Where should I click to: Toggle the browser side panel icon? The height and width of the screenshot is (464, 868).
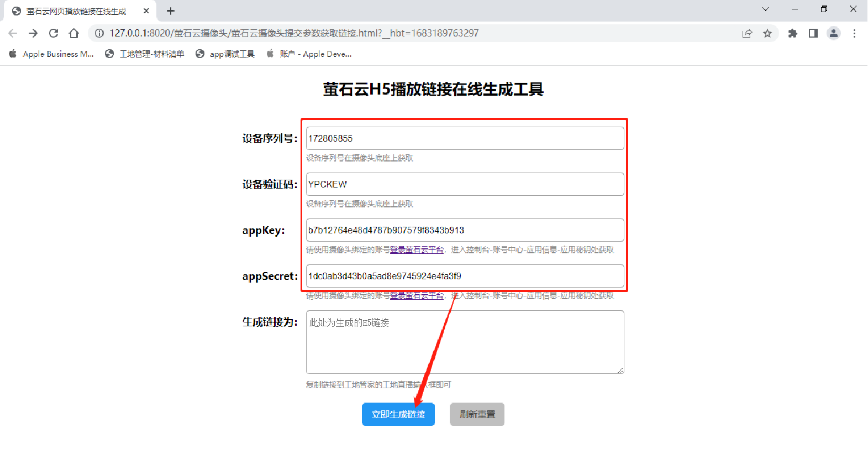pyautogui.click(x=813, y=33)
